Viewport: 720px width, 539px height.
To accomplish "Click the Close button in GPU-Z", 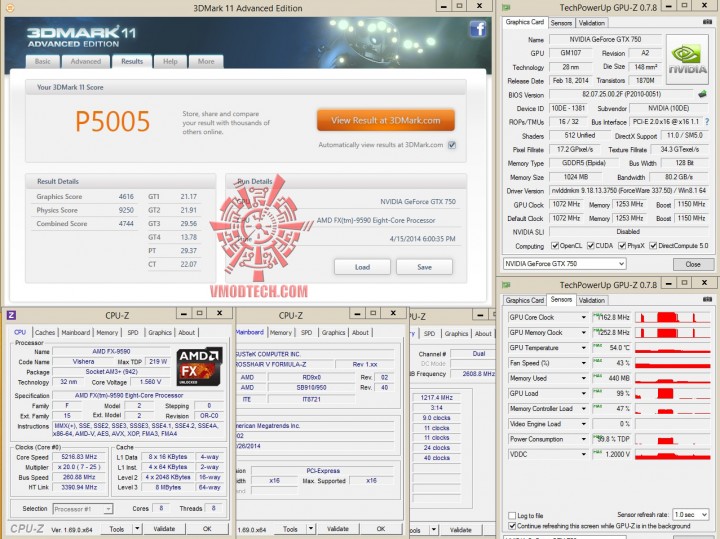I will pos(693,264).
